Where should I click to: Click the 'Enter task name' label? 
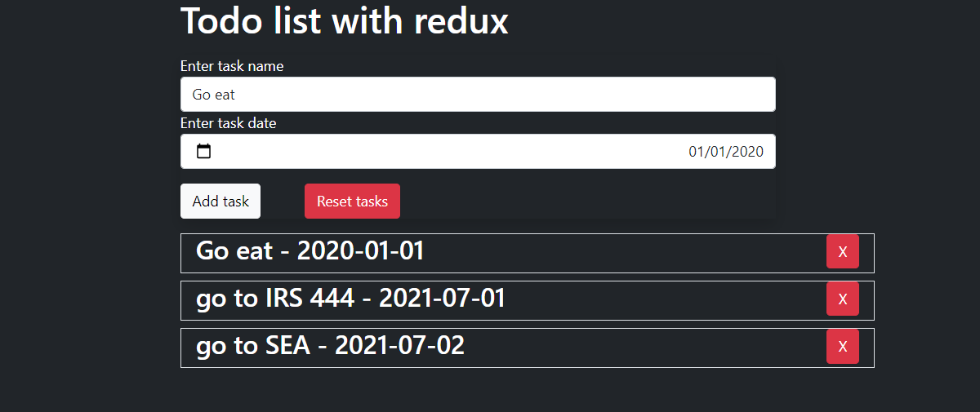click(x=232, y=66)
